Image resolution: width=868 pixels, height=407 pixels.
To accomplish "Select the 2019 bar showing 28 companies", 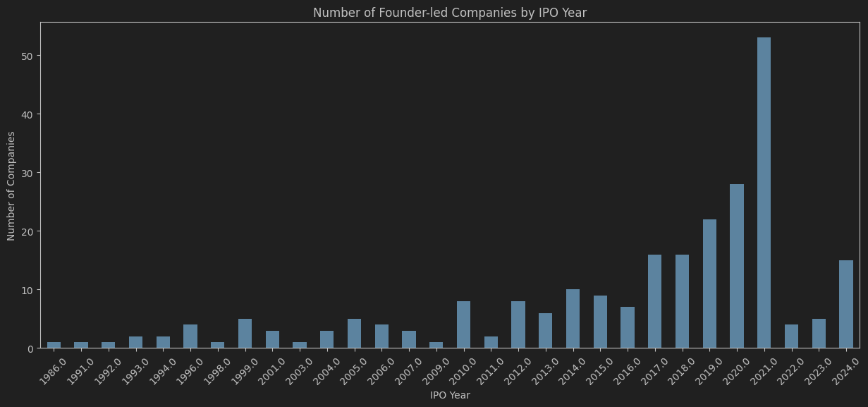I will pos(736,265).
